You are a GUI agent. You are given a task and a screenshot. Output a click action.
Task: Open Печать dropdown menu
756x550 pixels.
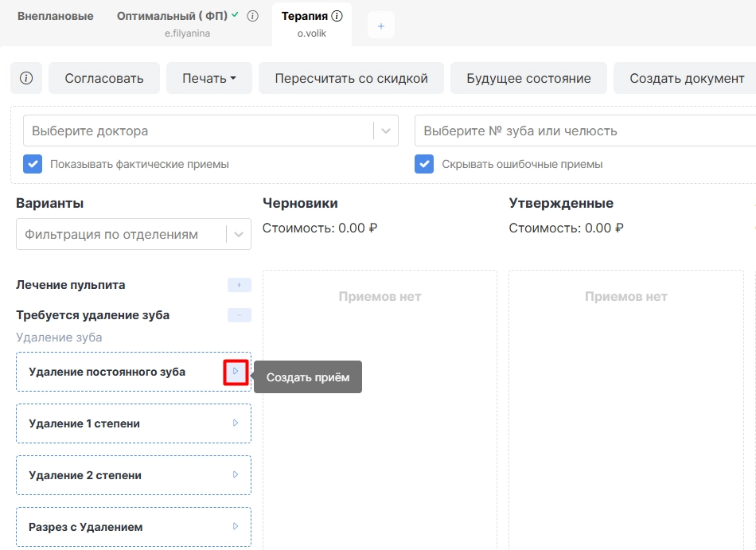tap(209, 78)
